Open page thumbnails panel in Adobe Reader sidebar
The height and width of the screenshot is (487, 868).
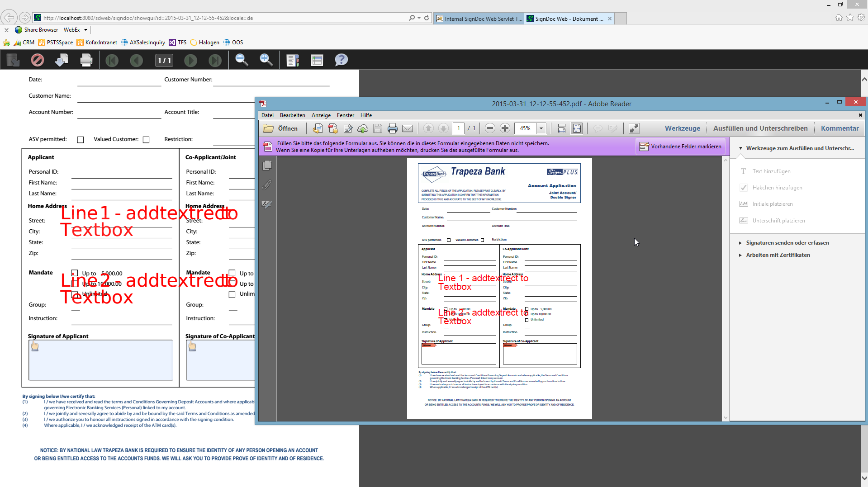click(x=267, y=165)
